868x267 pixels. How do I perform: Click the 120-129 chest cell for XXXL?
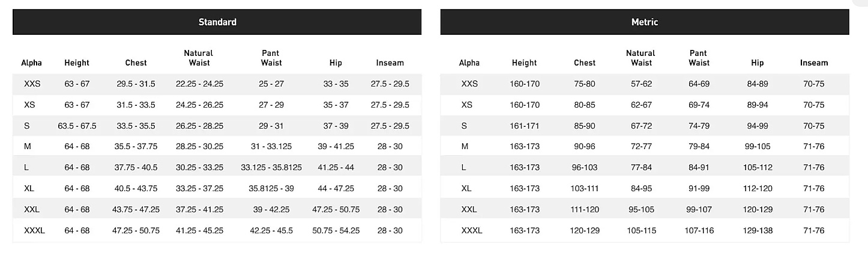point(585,230)
